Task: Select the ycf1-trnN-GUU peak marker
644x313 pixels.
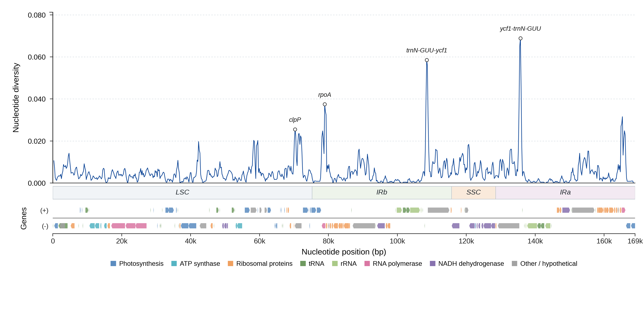Action: (x=520, y=38)
